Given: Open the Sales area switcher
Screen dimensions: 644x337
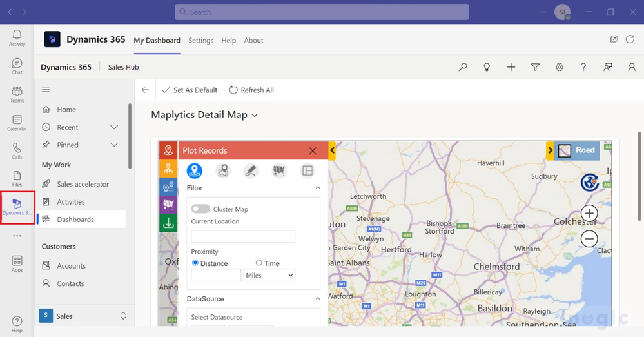Looking at the screenshot, I should pyautogui.click(x=83, y=316).
